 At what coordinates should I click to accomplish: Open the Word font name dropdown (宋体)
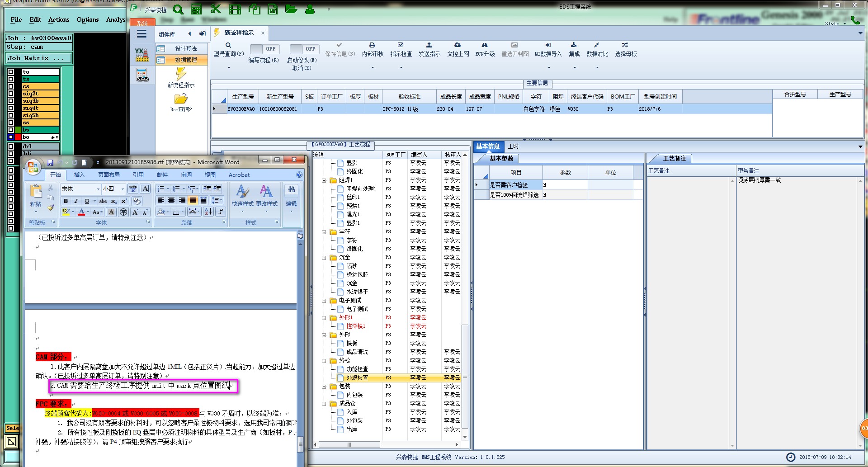[98, 189]
